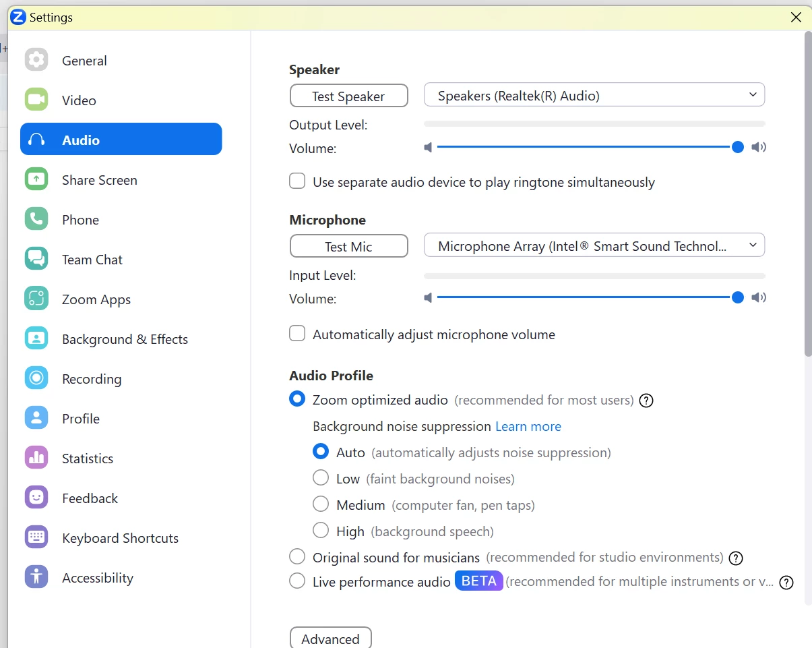Click the Recording circle icon
The width and height of the screenshot is (812, 648).
coord(36,378)
